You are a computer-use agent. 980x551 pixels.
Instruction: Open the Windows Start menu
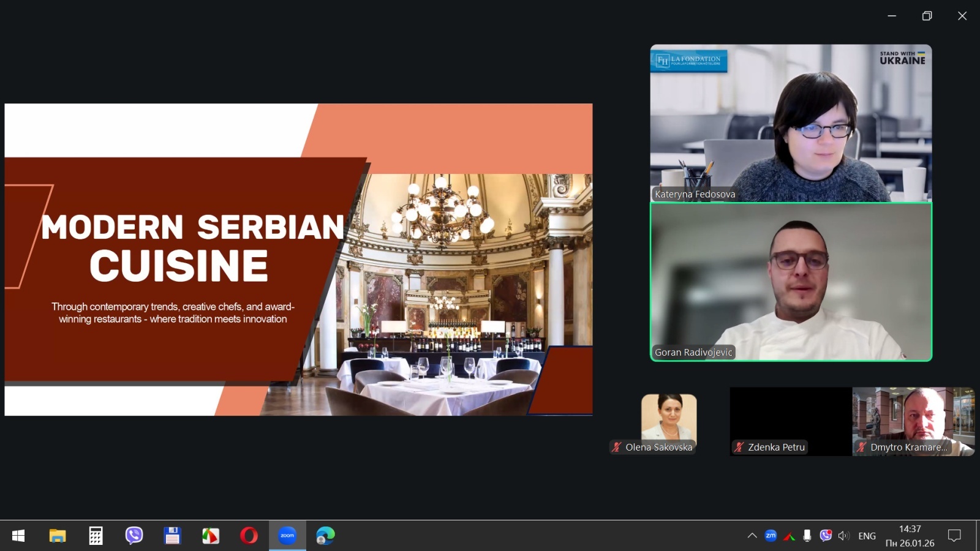18,536
